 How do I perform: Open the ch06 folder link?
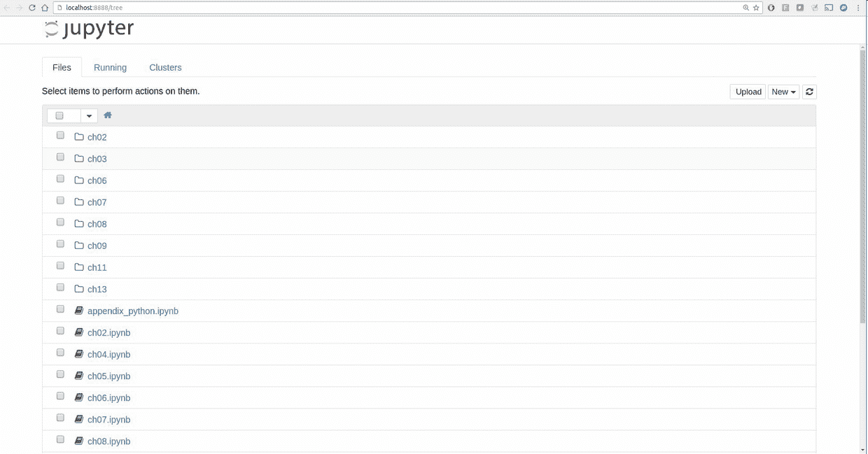(97, 180)
